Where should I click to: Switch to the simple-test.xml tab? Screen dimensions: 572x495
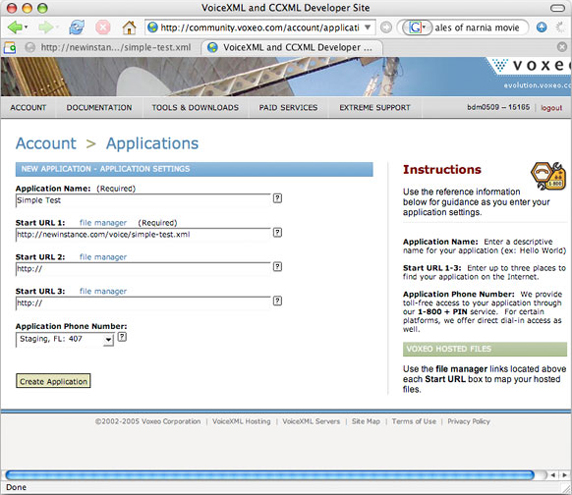(108, 47)
